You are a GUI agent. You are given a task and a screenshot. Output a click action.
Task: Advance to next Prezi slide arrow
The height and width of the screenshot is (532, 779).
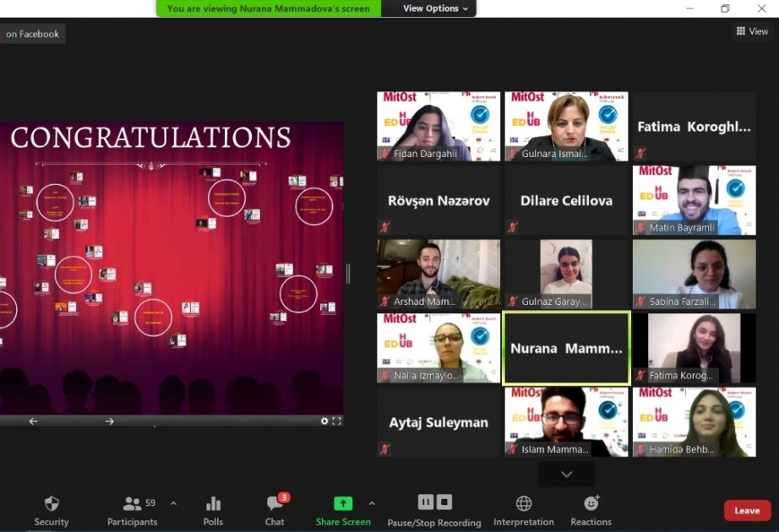click(109, 421)
